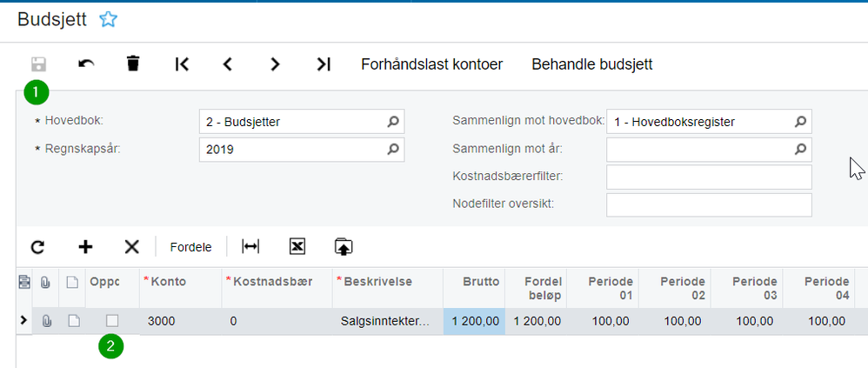Screen dimensions: 868x368
Task: Click the undo arrow icon
Action: [86, 64]
